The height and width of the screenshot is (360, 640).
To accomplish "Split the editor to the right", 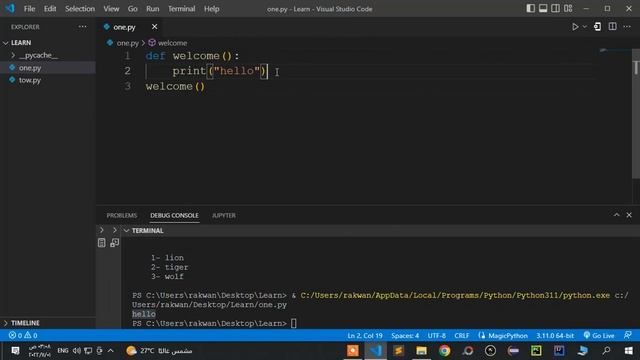I will tap(612, 27).
